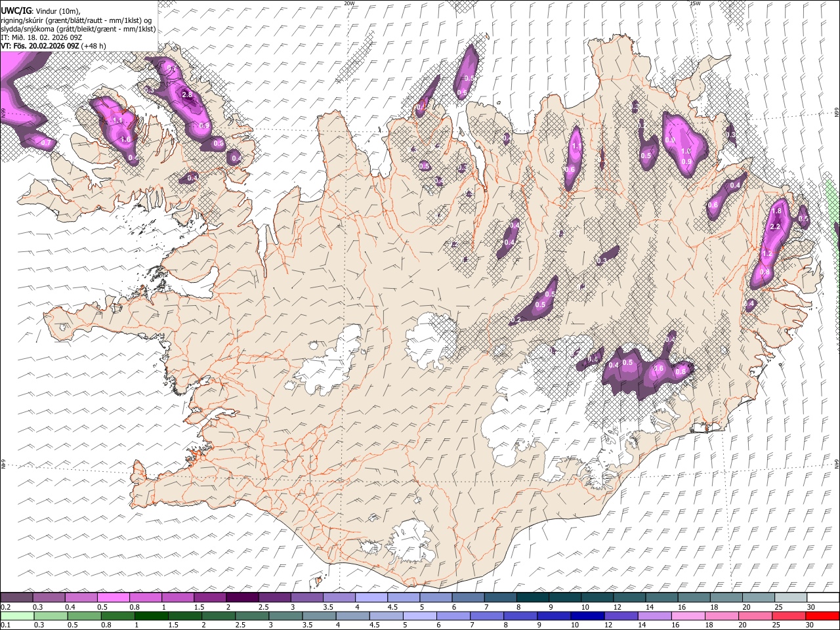Click the '2.8' snowfall value on the map
Image resolution: width=840 pixels, height=630 pixels.
point(187,94)
